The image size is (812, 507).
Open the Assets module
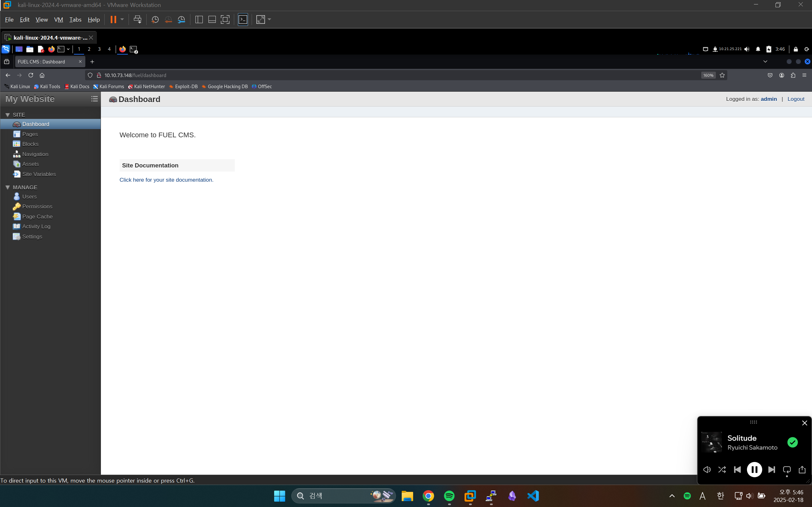(x=30, y=164)
